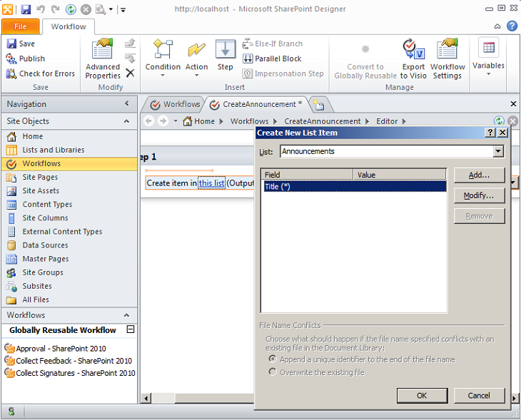Open Approval - SharePoint 2010 workflow

coord(55,348)
